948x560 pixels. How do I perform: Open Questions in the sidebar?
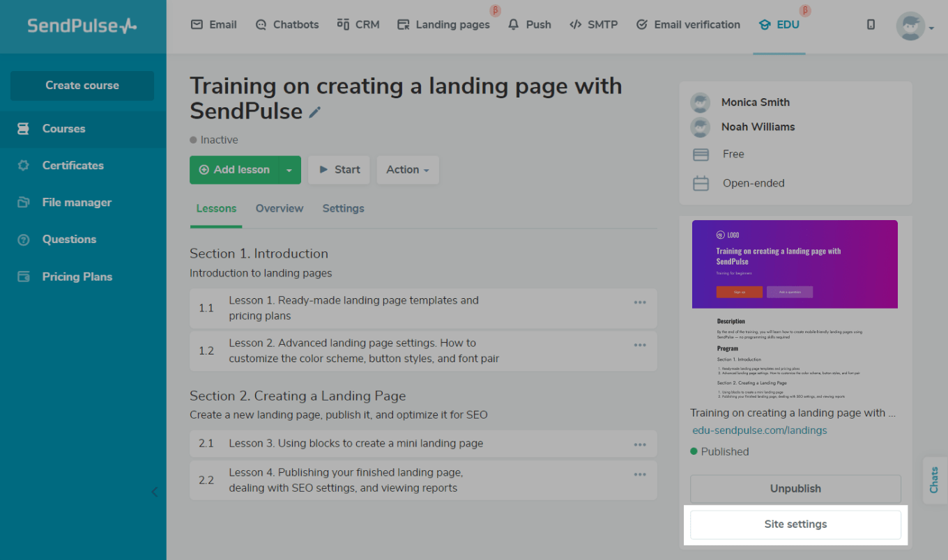click(x=83, y=240)
